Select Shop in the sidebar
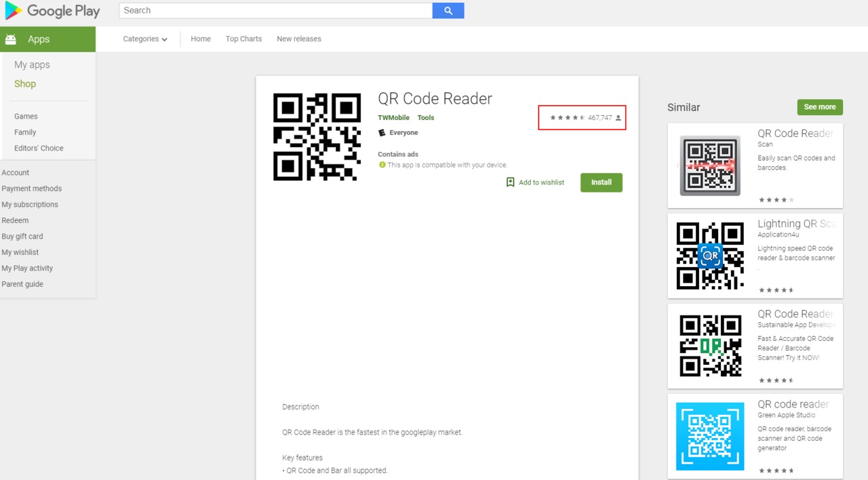Screen dimensions: 868x480 (x=25, y=84)
